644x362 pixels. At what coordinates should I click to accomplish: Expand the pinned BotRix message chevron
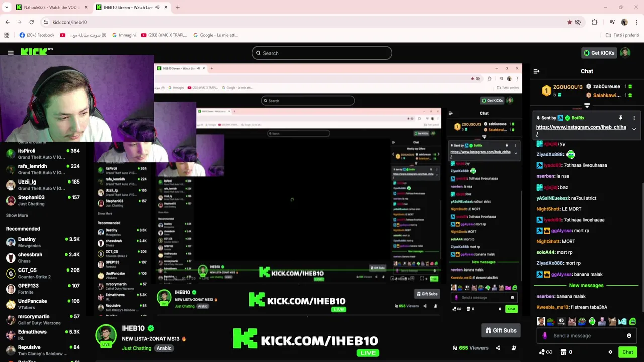(x=634, y=129)
